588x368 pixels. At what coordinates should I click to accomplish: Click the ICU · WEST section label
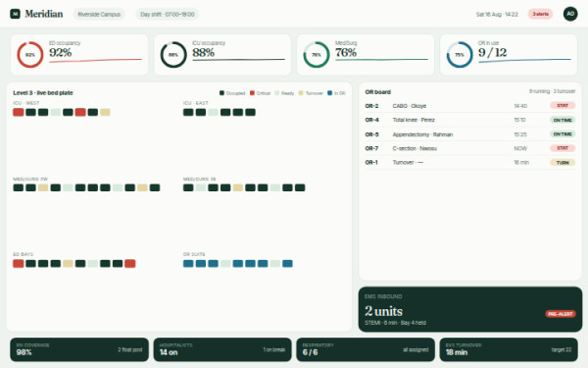(25, 103)
